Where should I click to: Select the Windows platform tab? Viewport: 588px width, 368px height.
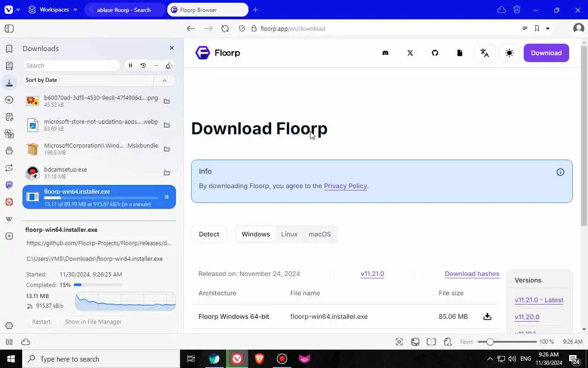click(256, 234)
